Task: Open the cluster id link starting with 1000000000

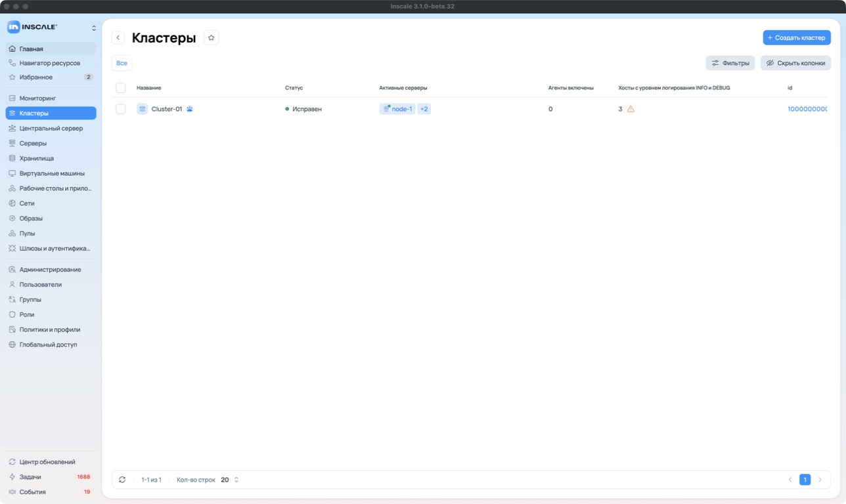Action: (807, 109)
